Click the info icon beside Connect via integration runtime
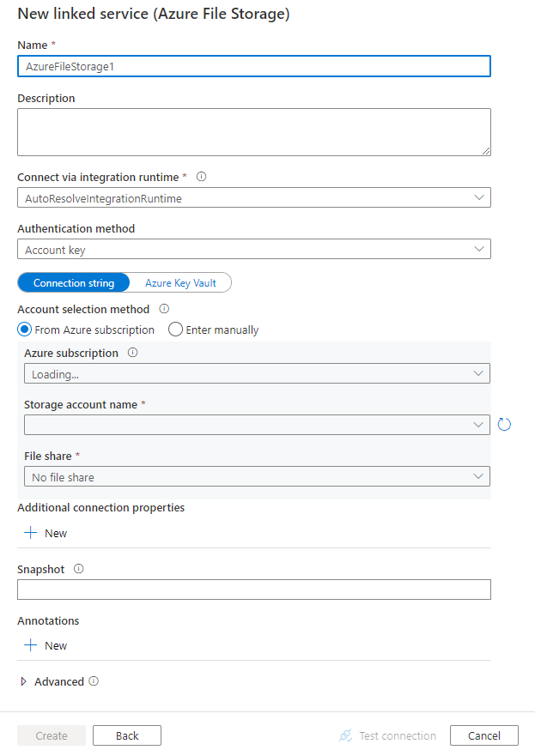This screenshot has height=756, width=535. (201, 177)
